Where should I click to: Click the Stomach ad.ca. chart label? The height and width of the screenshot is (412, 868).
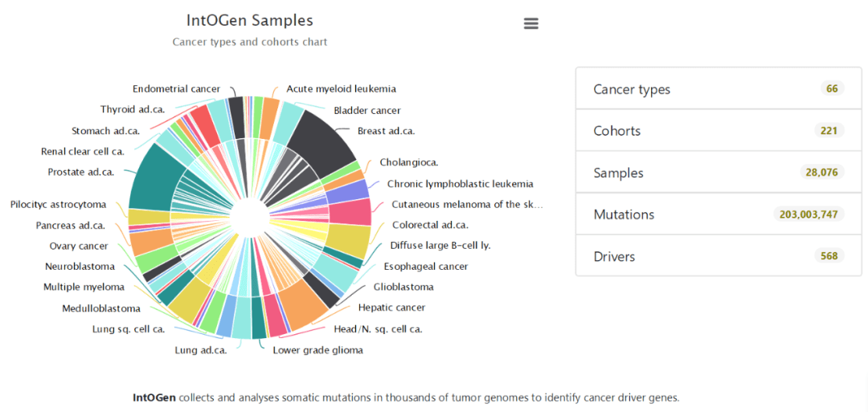(106, 131)
